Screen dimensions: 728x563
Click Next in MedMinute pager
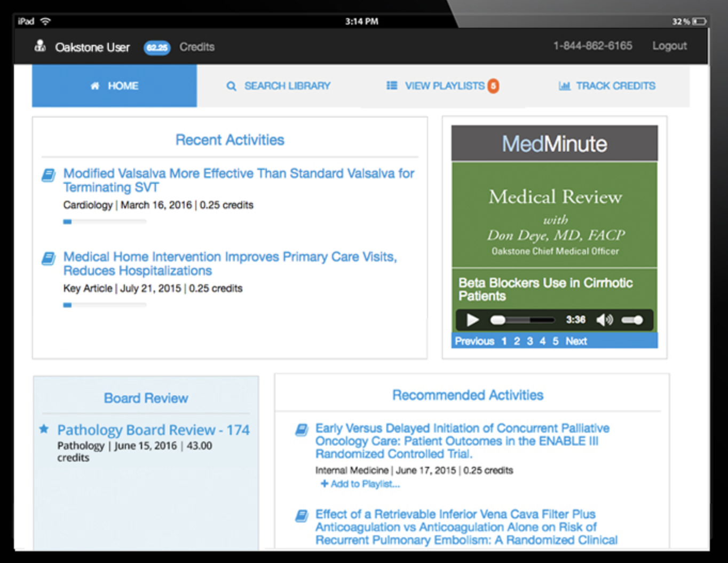(x=576, y=341)
